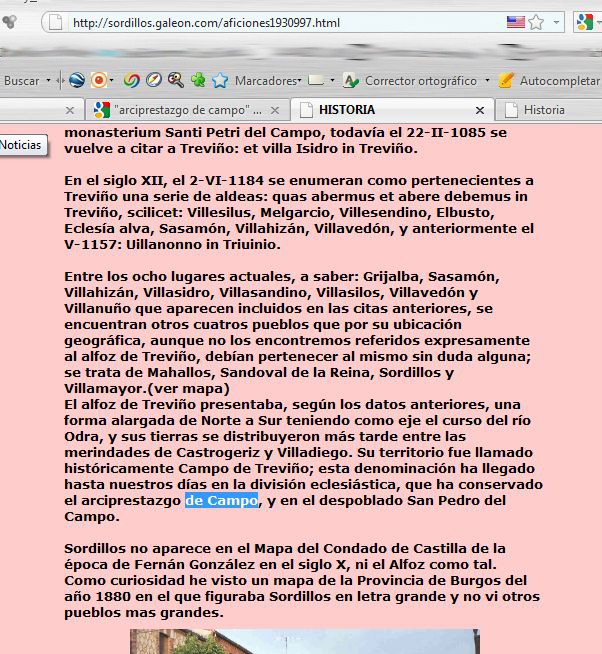602x654 pixels.
Task: Open dropdown next to blank rectangle icon
Action: (x=332, y=80)
